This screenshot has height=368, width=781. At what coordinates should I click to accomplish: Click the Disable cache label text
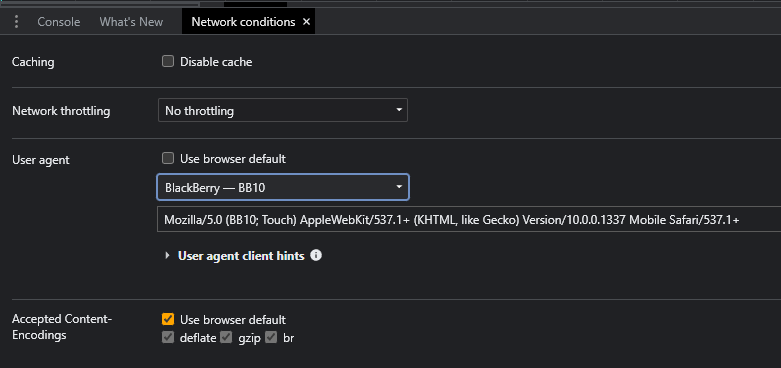point(216,62)
